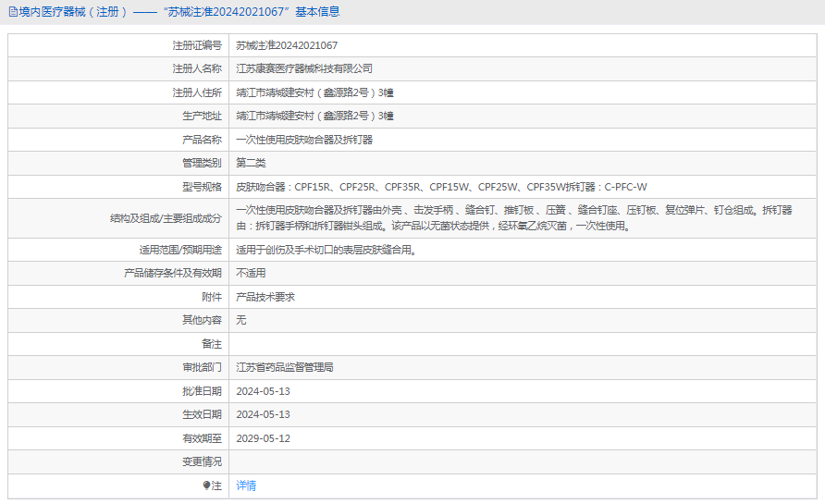This screenshot has width=825, height=504.
Task: Select the 产品技术要求 attachment value
Action: coord(265,297)
